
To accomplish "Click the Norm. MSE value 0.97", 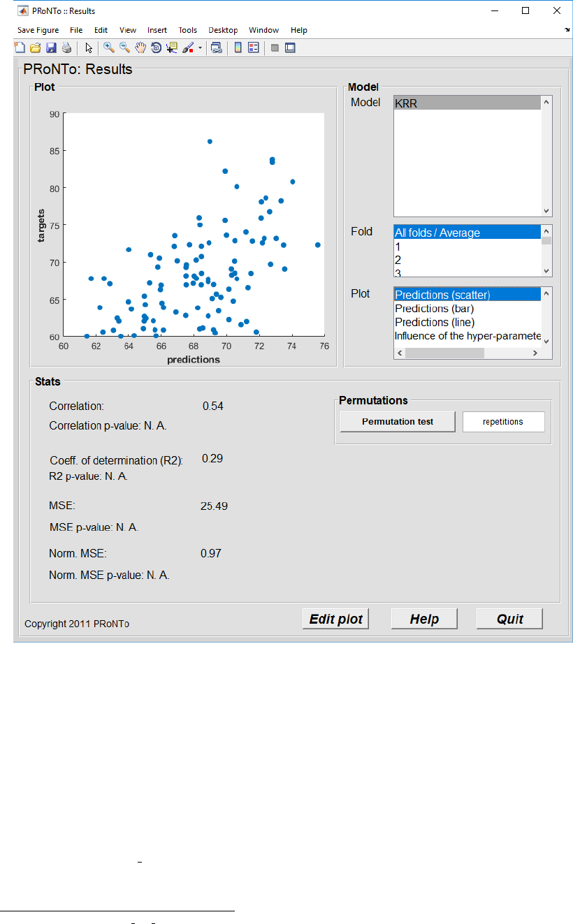I will pyautogui.click(x=211, y=553).
